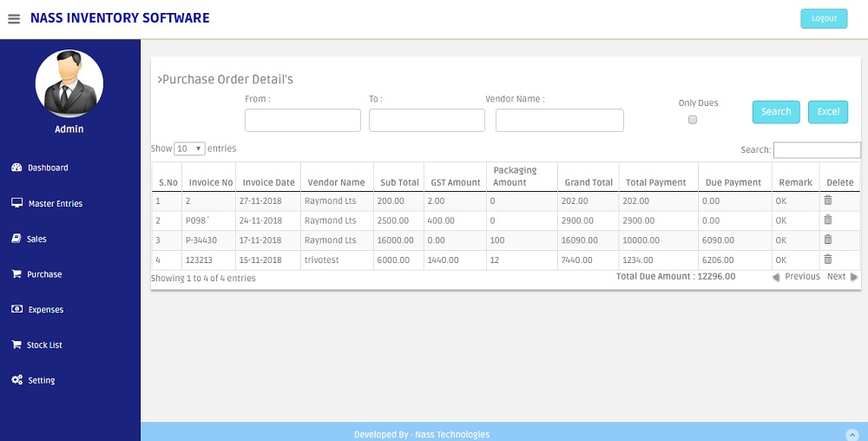Click the Expenses money icon

(x=16, y=309)
